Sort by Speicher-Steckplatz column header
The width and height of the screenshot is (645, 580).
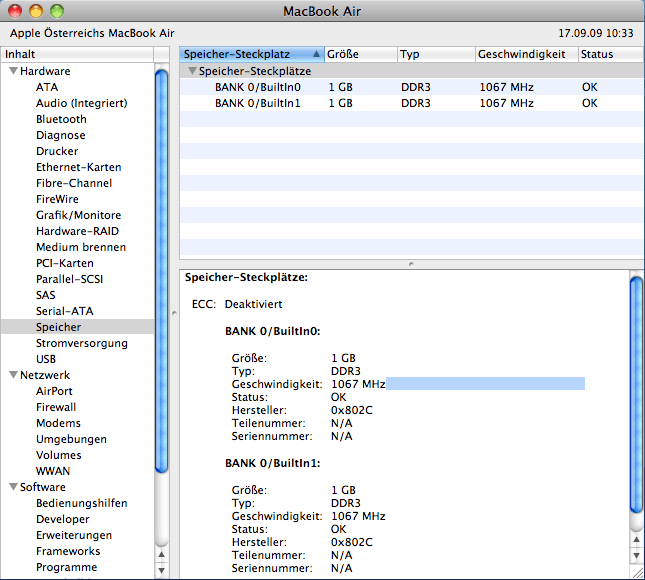(x=247, y=54)
